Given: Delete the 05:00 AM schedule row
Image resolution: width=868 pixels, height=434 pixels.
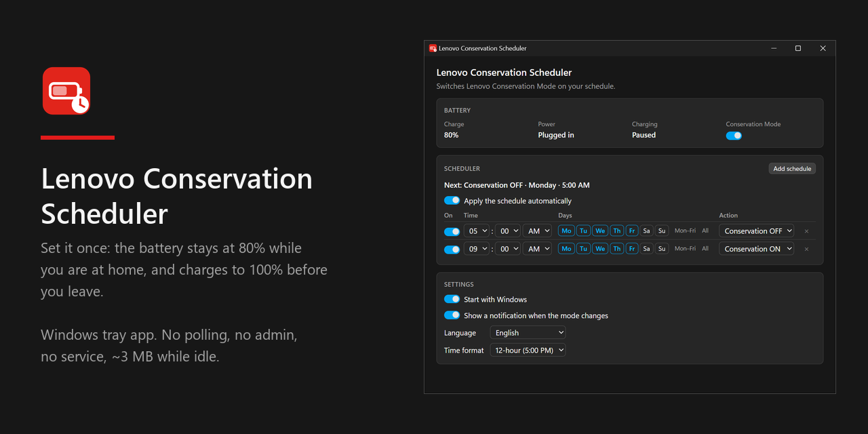Looking at the screenshot, I should 806,231.
